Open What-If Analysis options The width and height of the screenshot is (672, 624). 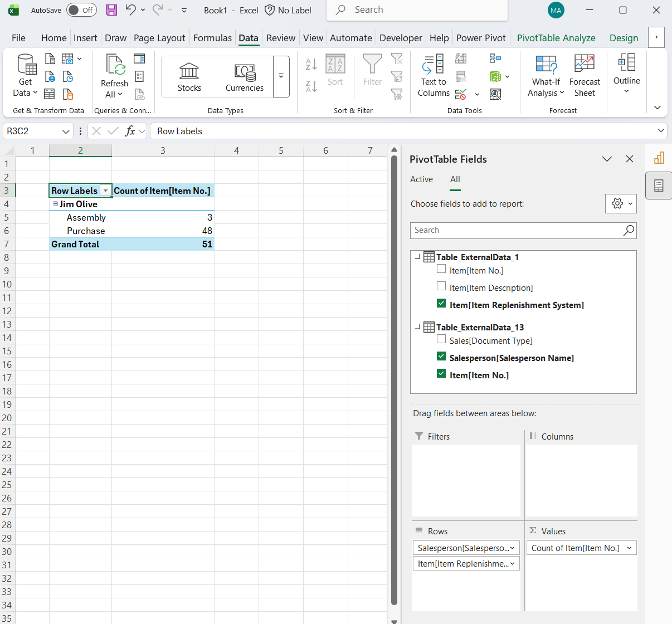click(546, 75)
